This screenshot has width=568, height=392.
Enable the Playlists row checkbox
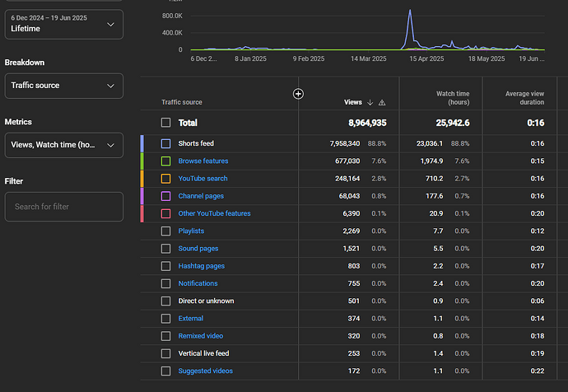166,231
